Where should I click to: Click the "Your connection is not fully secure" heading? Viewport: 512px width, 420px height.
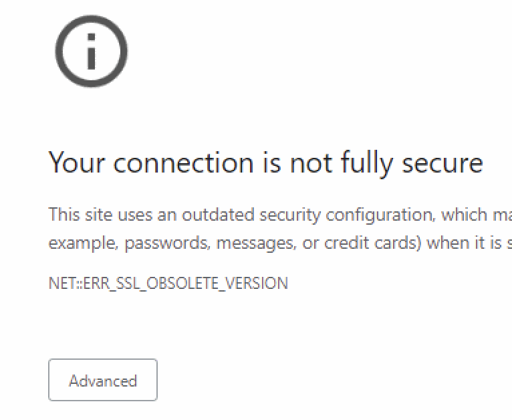click(265, 163)
